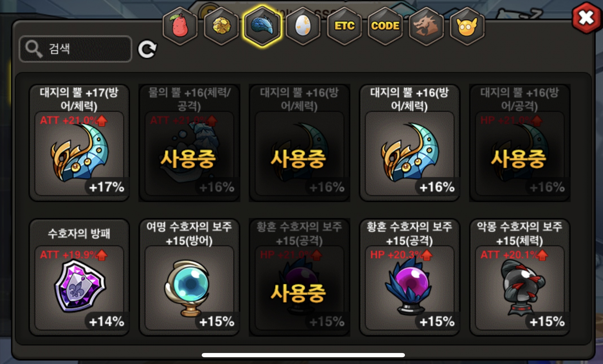Click the refresh arrow beside the search box

tap(147, 49)
